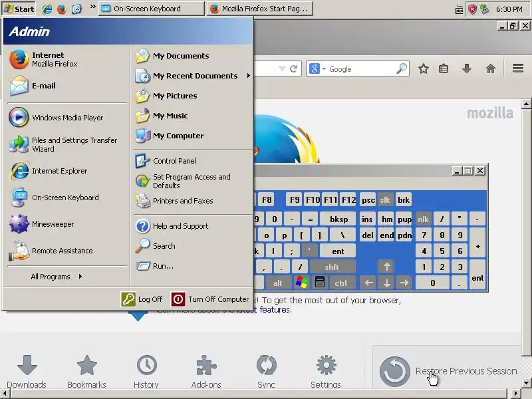Click the Google search field
The width and height of the screenshot is (532, 399).
tap(361, 69)
